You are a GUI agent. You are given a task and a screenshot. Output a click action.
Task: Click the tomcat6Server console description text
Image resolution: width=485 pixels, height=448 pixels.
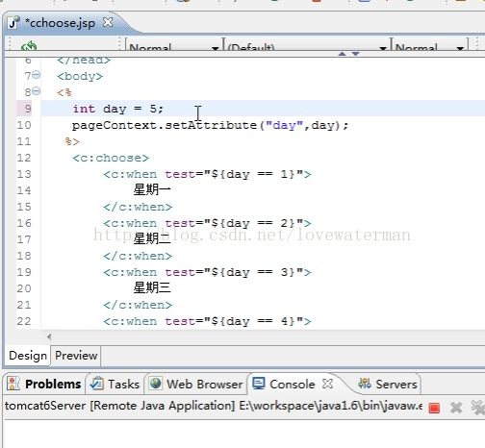click(x=214, y=406)
